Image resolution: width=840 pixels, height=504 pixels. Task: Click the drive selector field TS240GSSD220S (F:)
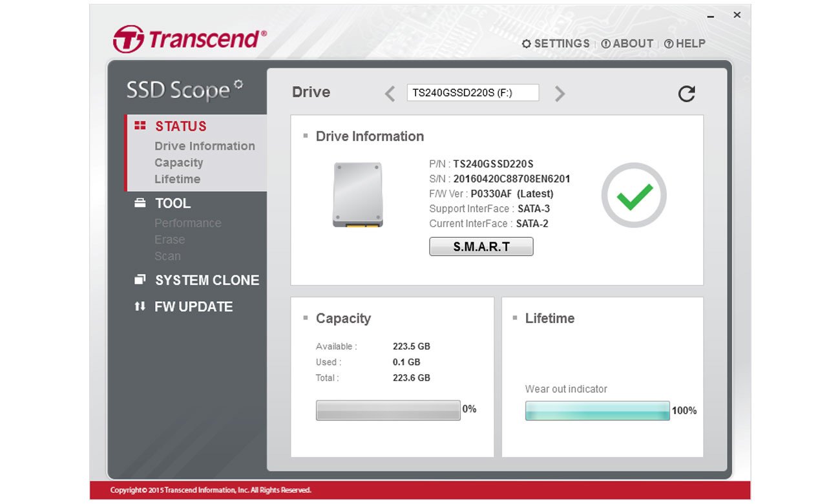click(473, 92)
